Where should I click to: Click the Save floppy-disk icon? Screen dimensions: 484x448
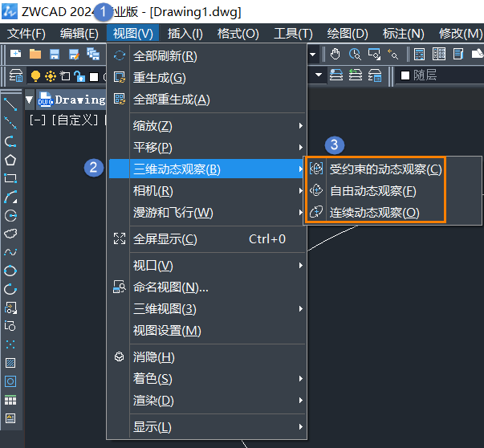[x=55, y=54]
